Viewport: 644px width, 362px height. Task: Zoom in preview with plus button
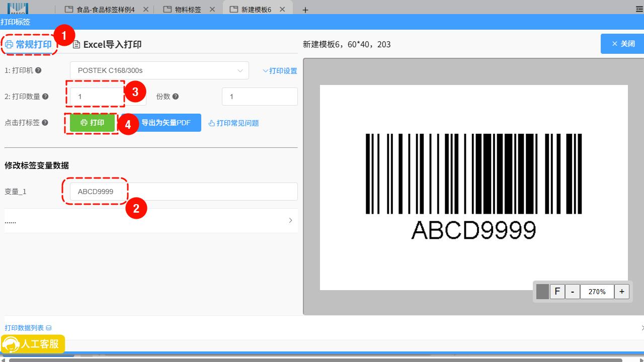(x=622, y=292)
